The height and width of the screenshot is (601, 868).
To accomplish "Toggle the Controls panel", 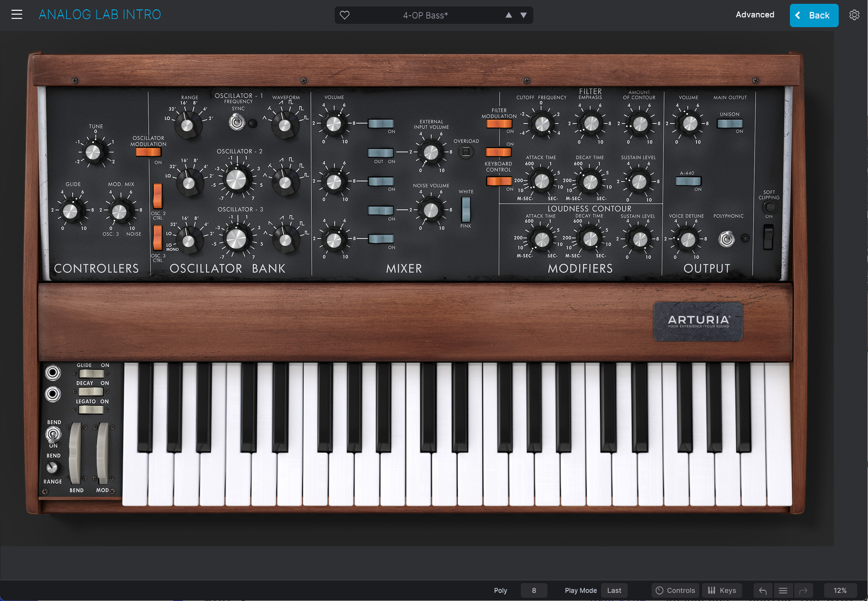I will point(675,591).
